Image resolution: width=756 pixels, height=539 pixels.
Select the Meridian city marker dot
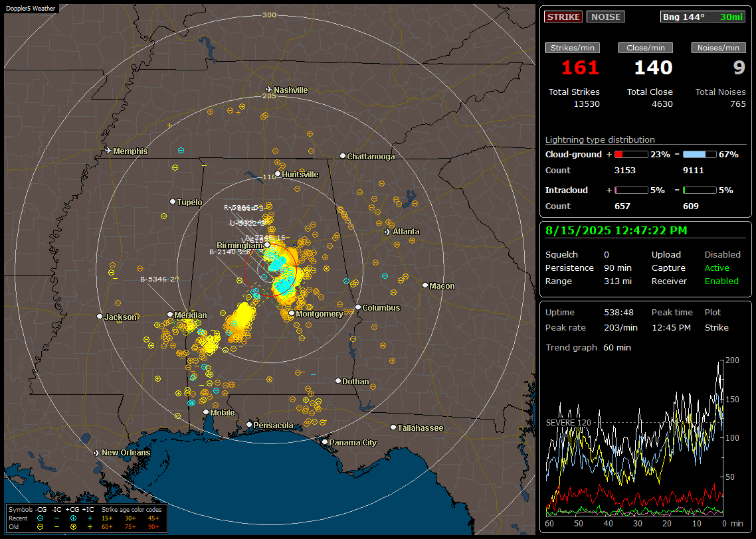(x=170, y=315)
